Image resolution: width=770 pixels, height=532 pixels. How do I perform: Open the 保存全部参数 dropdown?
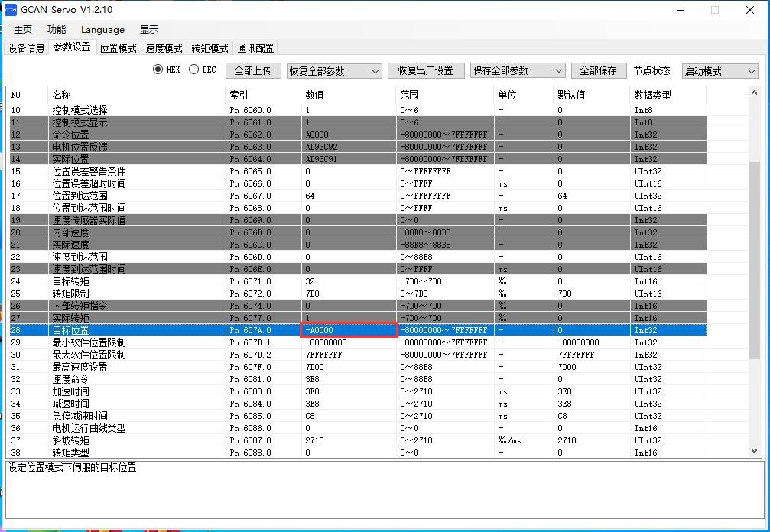pyautogui.click(x=518, y=71)
